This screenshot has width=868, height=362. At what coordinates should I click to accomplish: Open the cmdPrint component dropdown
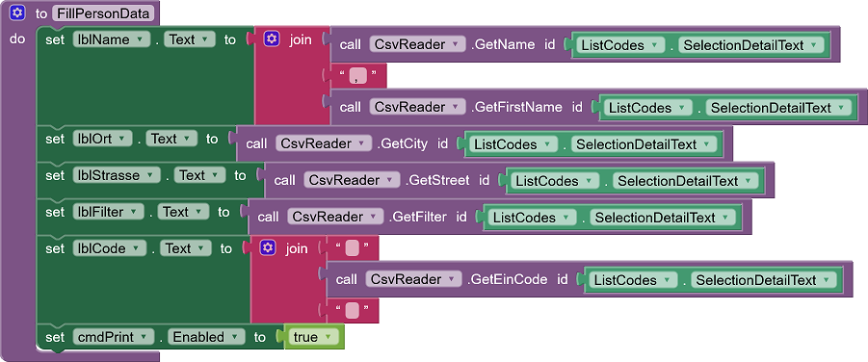(x=114, y=337)
